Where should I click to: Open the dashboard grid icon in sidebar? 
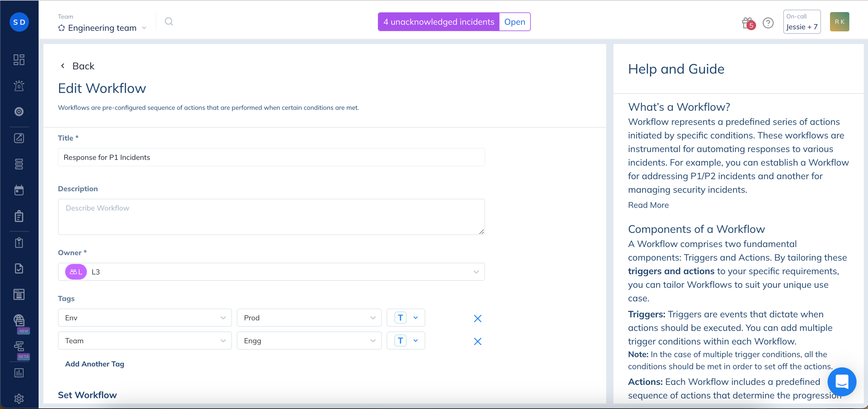pos(19,60)
